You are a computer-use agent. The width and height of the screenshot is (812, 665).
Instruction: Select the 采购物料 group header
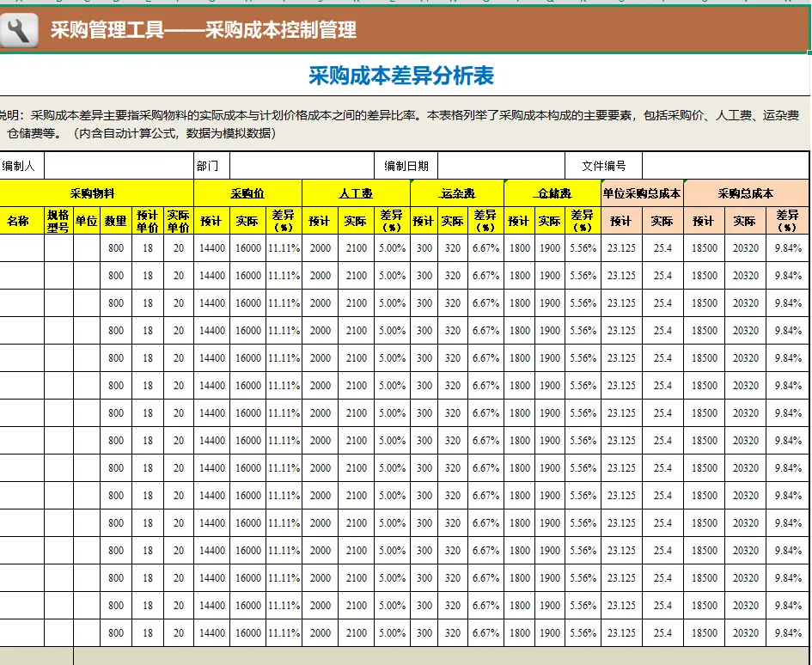pos(96,193)
